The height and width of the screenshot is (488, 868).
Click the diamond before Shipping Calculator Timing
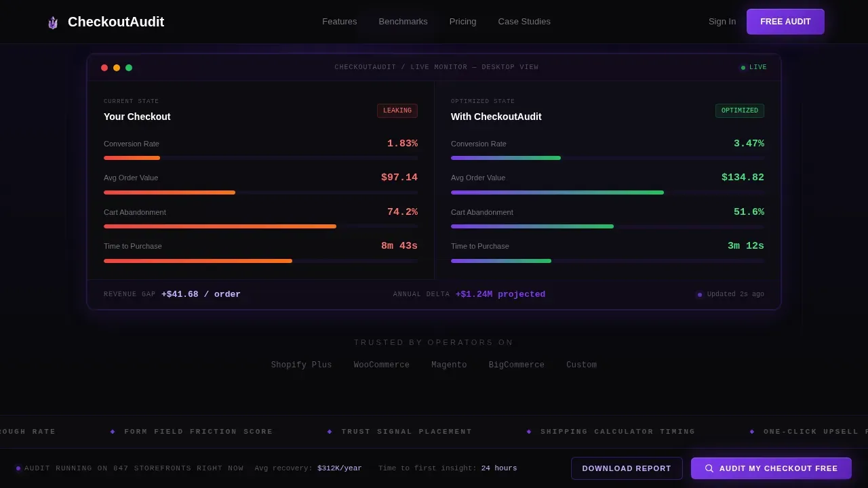click(x=529, y=432)
